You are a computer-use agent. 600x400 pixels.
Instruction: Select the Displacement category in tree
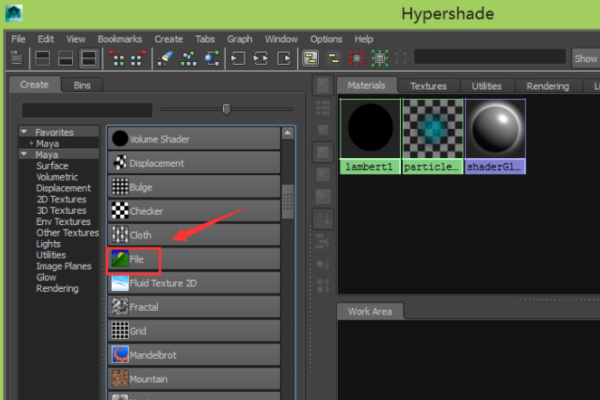[x=63, y=188]
